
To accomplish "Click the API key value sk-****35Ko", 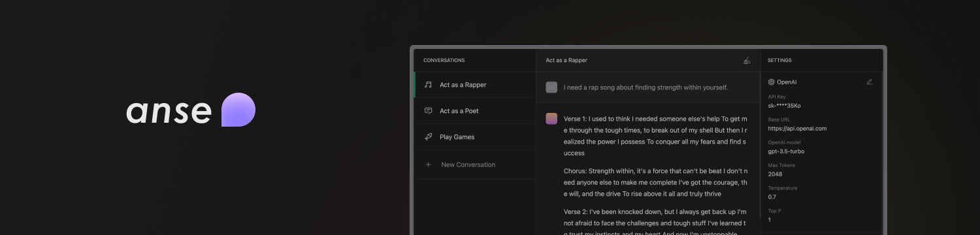I will [785, 105].
